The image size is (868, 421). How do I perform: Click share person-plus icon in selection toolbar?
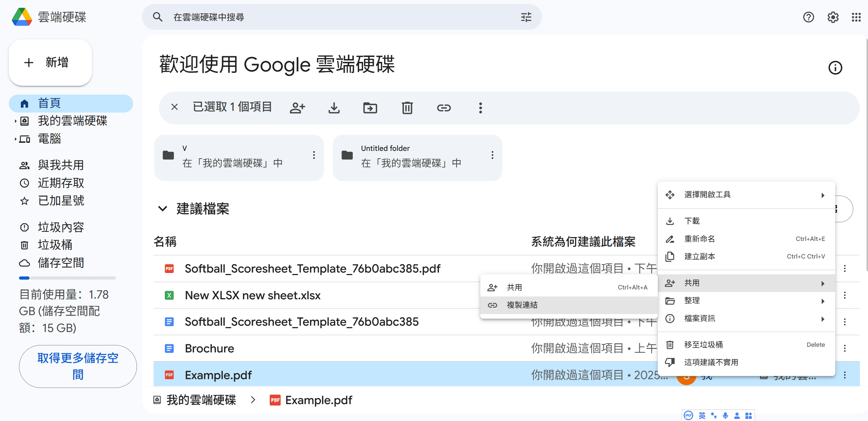298,108
